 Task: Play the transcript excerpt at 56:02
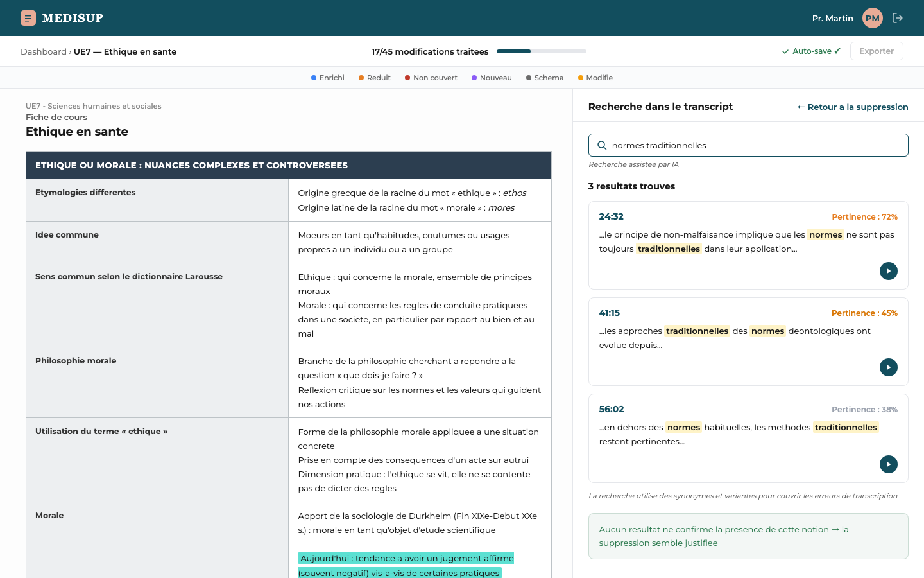pos(889,464)
